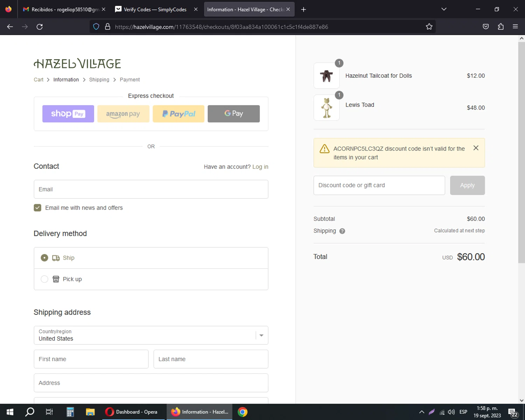Click the Hazelnut Tailcoat for Dolls thumbnail
525x420 pixels.
(x=327, y=76)
